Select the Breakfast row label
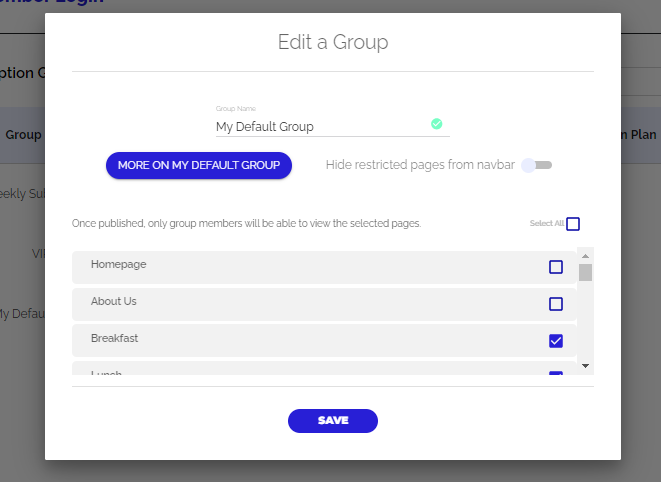The height and width of the screenshot is (482, 661). pos(114,338)
